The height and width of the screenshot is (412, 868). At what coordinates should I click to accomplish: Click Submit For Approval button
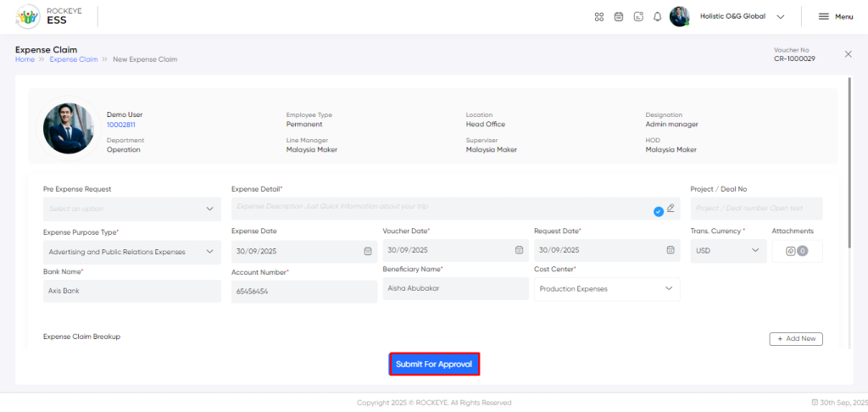(434, 365)
